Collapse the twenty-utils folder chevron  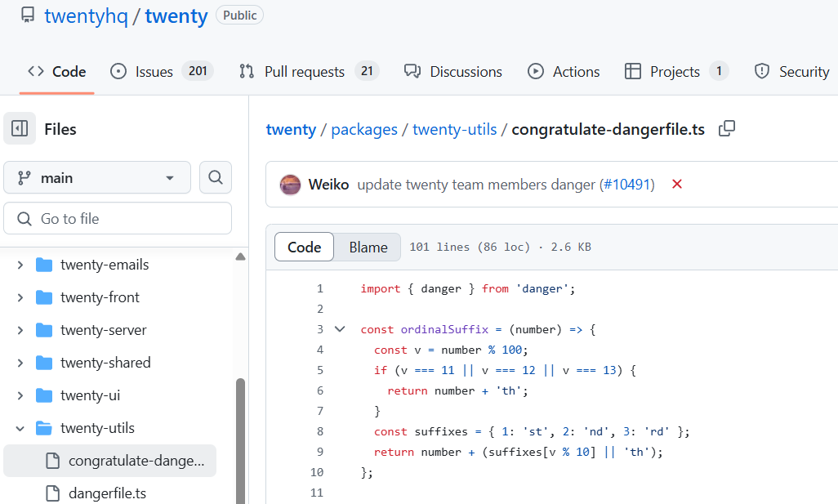tap(20, 428)
